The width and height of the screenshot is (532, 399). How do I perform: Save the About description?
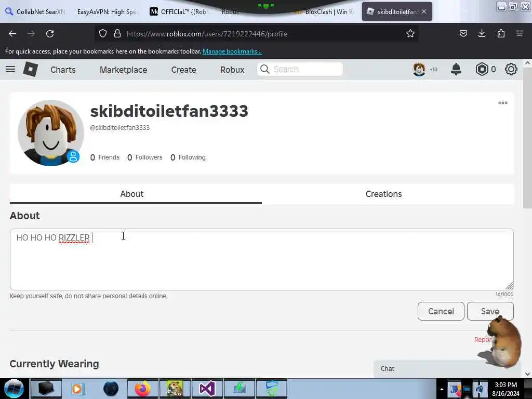coord(490,311)
